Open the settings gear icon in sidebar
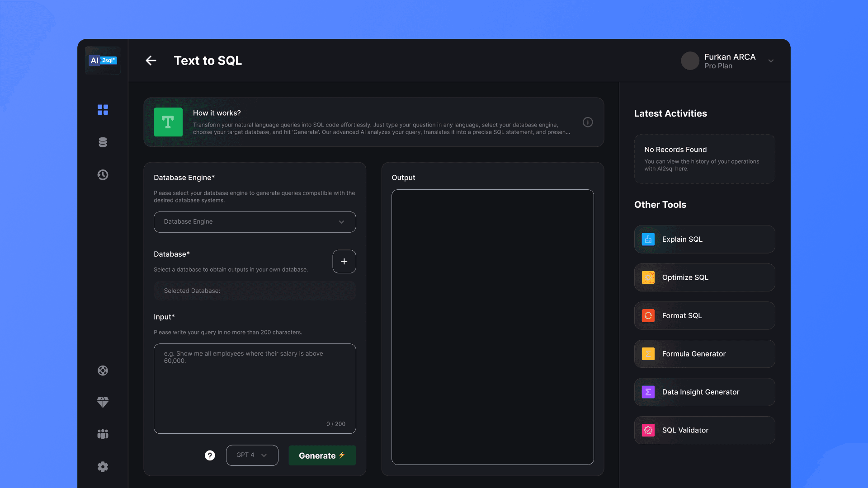 (103, 467)
